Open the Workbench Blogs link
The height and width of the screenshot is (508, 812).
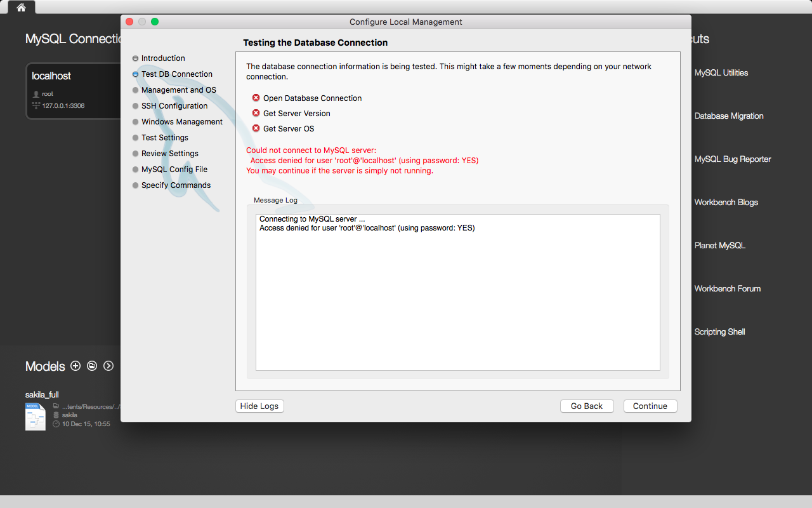[726, 203]
